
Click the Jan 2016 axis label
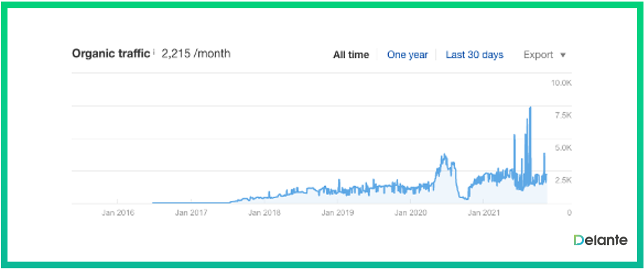tap(118, 212)
